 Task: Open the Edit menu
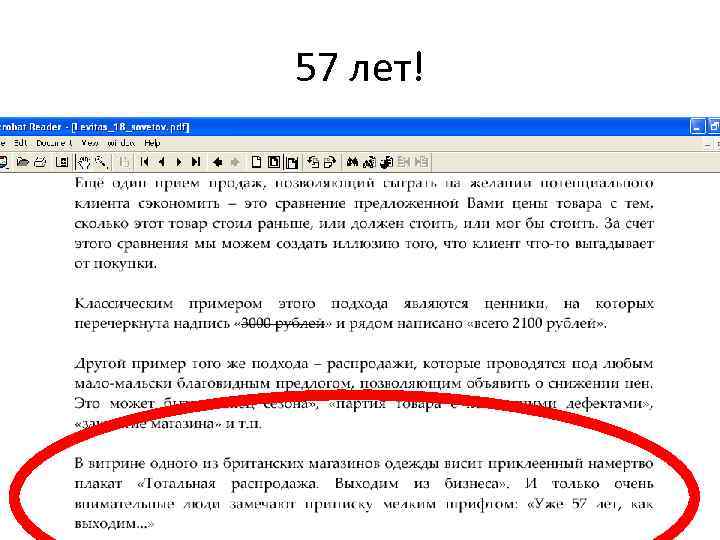(x=20, y=143)
